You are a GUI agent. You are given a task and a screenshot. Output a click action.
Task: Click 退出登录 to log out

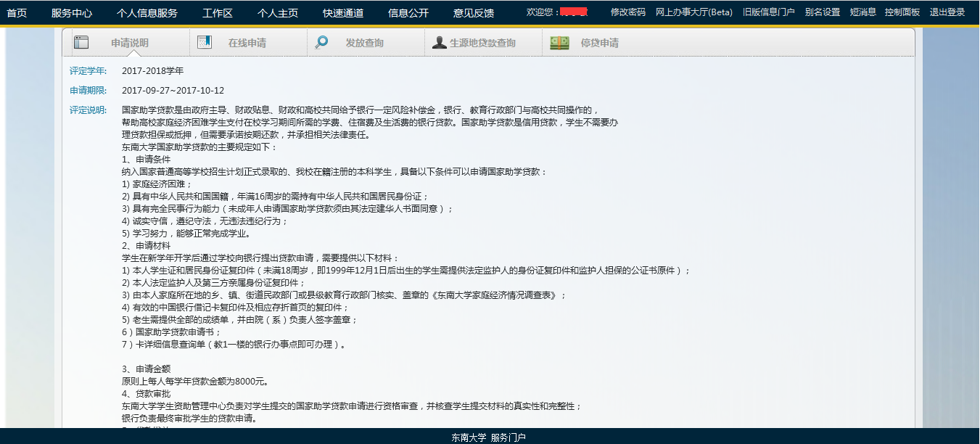pyautogui.click(x=947, y=12)
